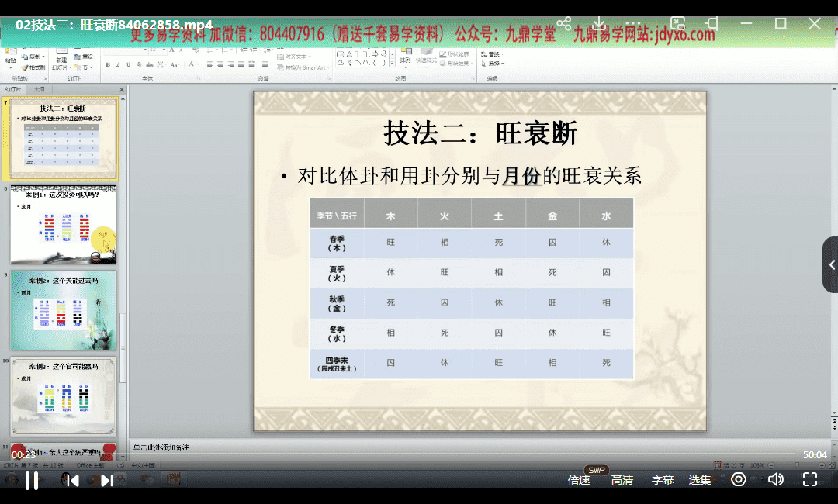The image size is (838, 504).
Task: Select slide thumbnail 案例1：这次投资可以吗
Action: [x=63, y=225]
